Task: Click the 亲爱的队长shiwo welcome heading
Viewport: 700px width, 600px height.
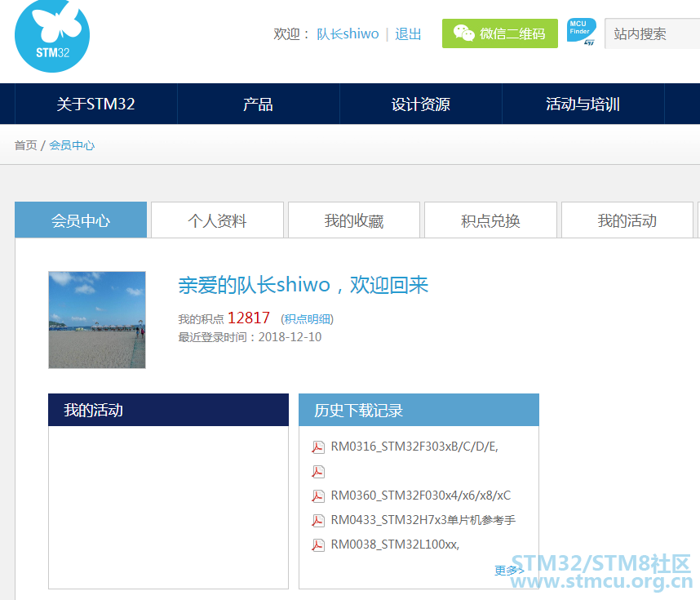Action: 303,285
